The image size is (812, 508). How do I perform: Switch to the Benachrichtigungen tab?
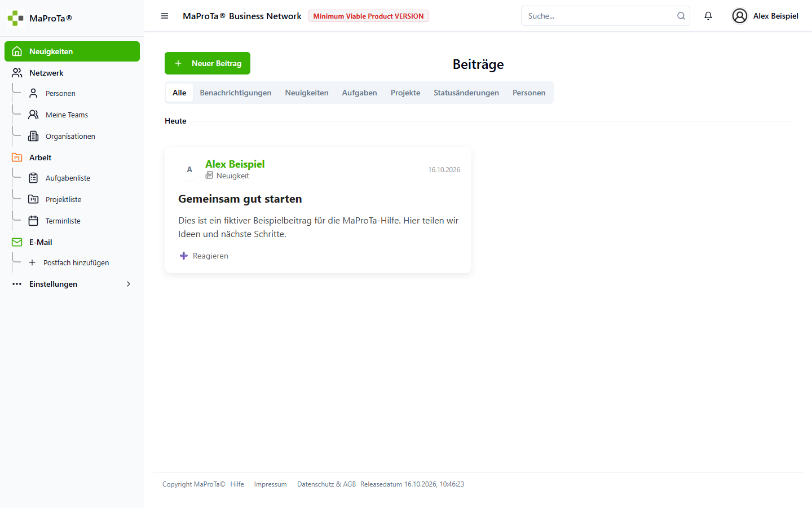pos(236,93)
